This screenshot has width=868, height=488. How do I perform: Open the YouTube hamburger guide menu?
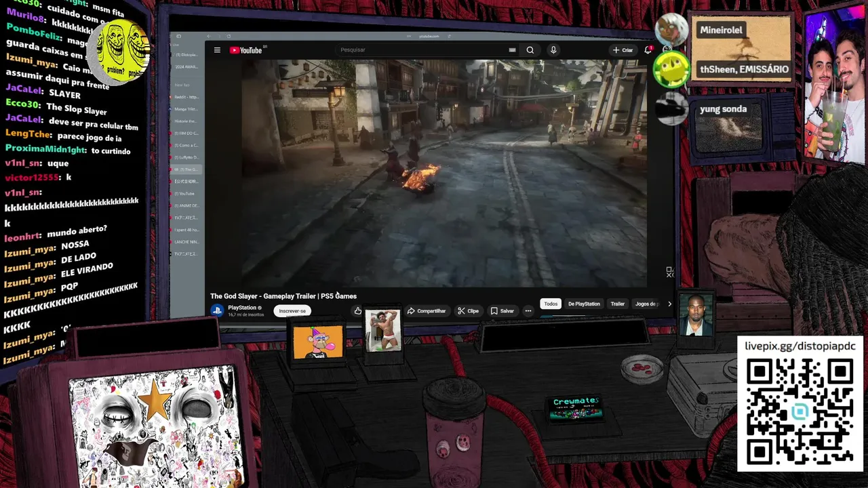tap(217, 50)
